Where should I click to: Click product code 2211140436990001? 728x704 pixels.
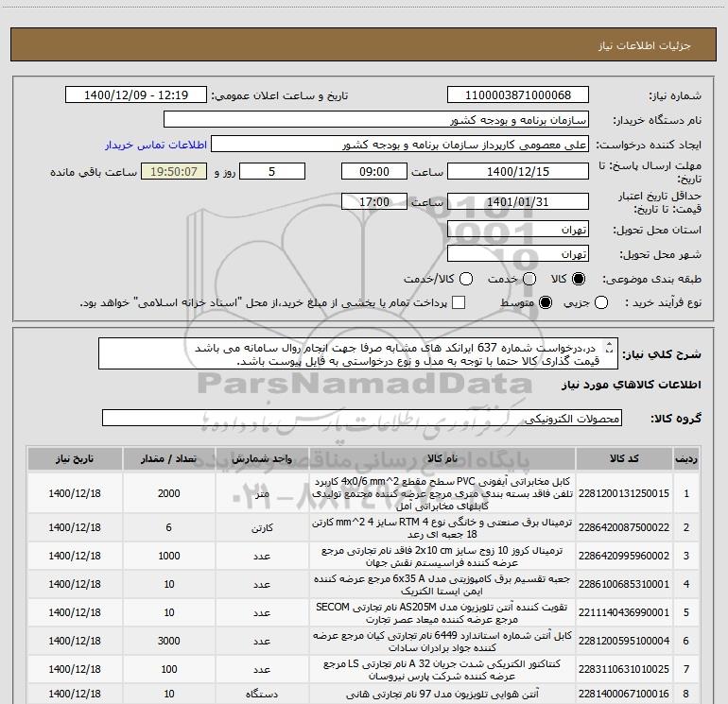point(624,612)
